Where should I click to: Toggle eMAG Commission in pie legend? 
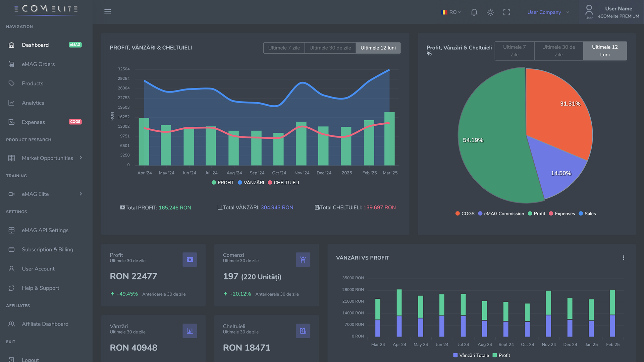click(501, 214)
